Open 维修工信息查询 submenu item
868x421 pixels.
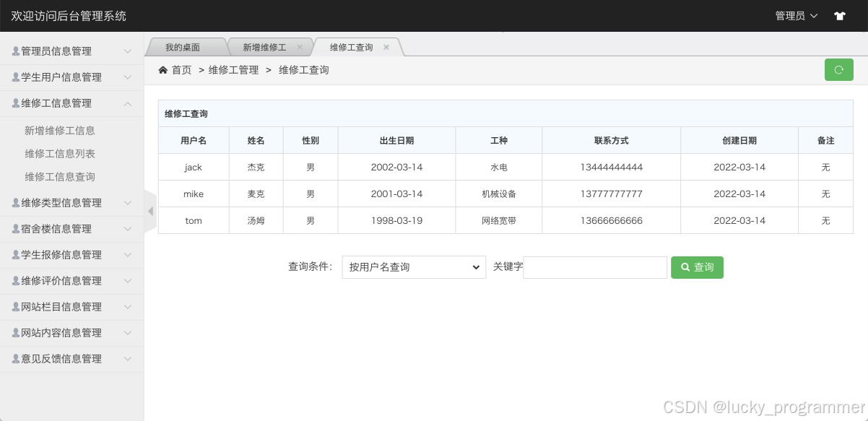coord(60,177)
